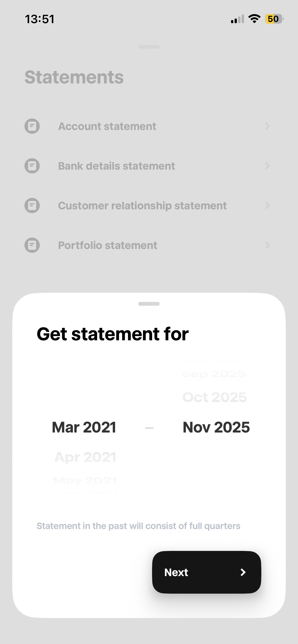Select the Account statement entry
This screenshot has width=298, height=644.
pyautogui.click(x=107, y=126)
